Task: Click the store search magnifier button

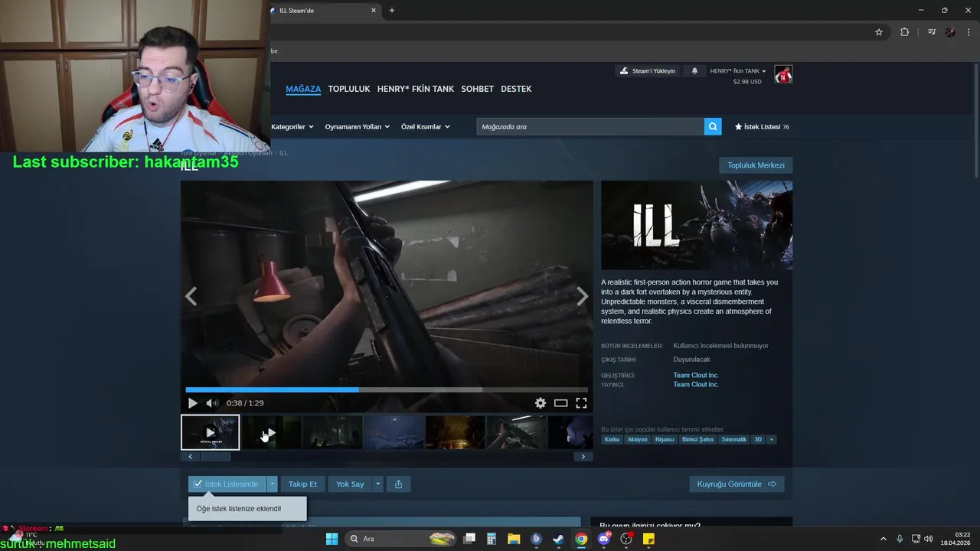Action: 713,127
